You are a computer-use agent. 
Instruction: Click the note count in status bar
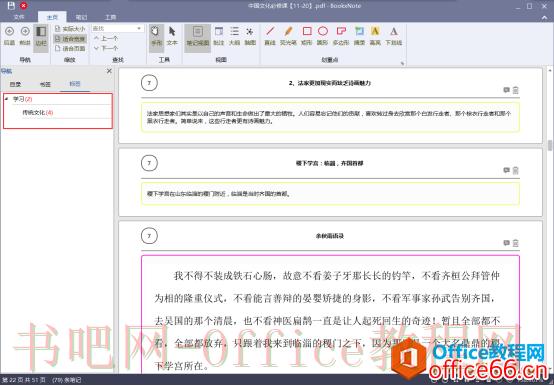pyautogui.click(x=67, y=380)
